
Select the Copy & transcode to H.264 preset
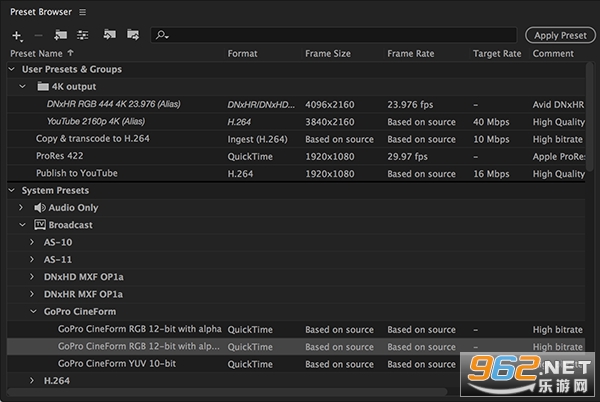point(93,138)
